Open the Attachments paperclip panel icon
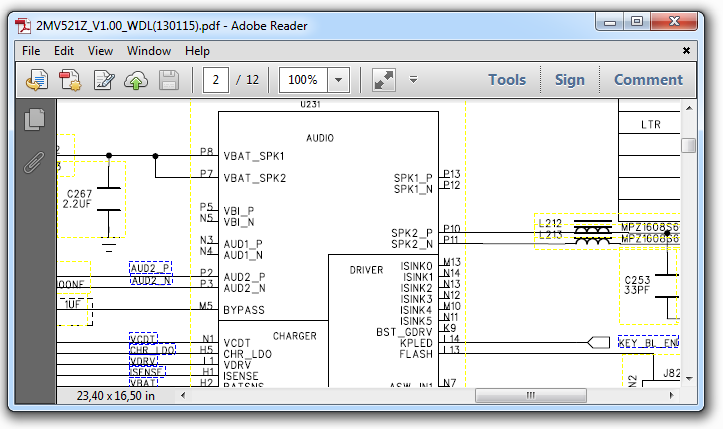The height and width of the screenshot is (429, 723). pyautogui.click(x=34, y=162)
